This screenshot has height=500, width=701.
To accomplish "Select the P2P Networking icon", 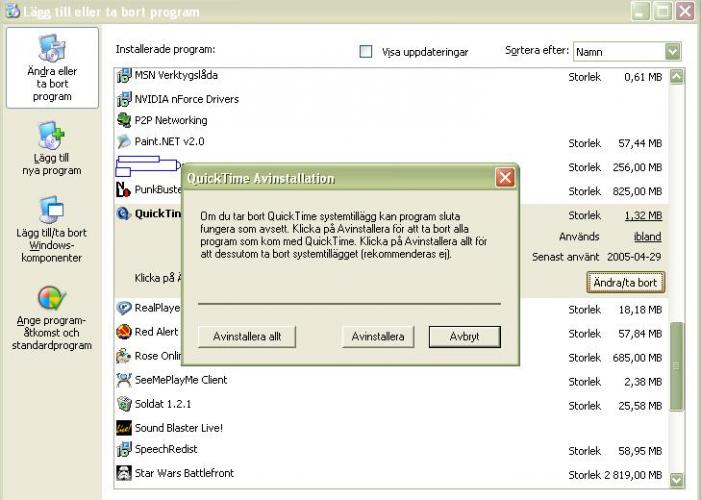I will (124, 121).
